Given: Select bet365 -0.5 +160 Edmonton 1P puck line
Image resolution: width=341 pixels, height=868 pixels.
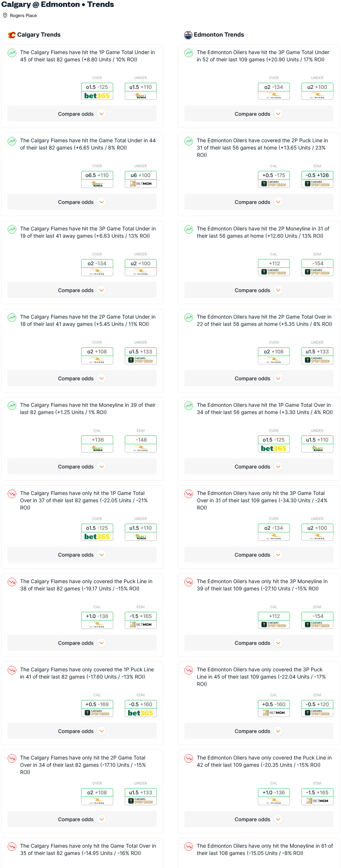Looking at the screenshot, I should 140,708.
